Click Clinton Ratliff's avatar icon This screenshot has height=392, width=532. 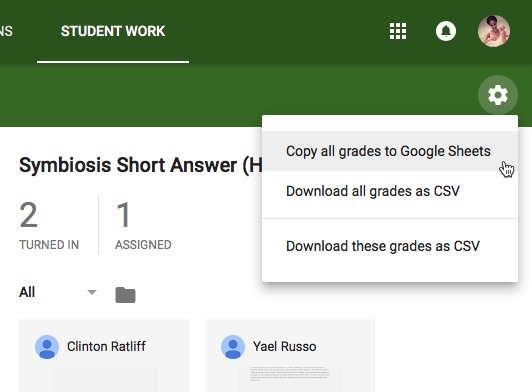click(47, 347)
